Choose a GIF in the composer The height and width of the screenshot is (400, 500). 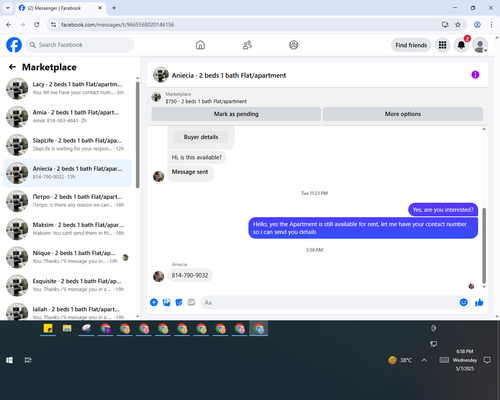191,302
